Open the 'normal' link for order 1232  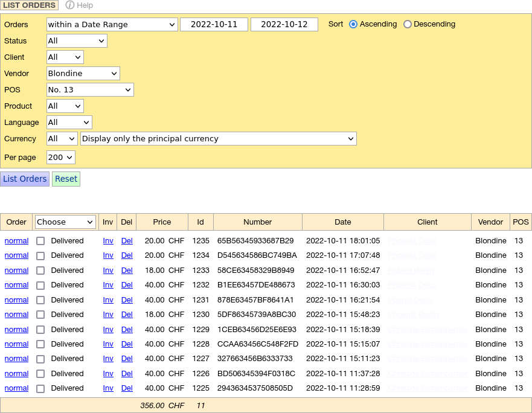16,285
